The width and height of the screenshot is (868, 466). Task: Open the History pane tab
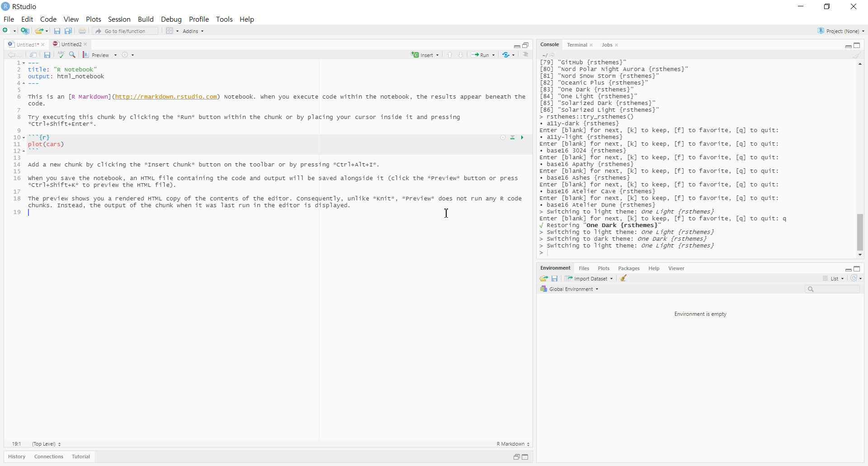17,456
